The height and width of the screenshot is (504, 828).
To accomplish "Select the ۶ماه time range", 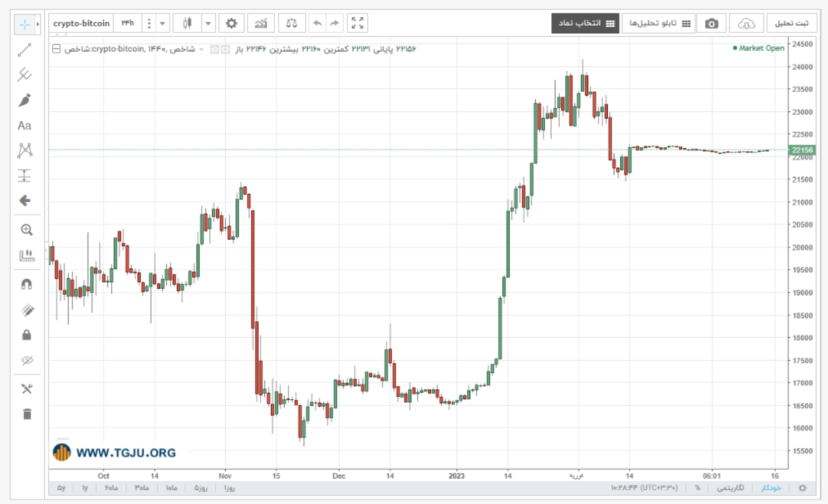I will click(111, 488).
